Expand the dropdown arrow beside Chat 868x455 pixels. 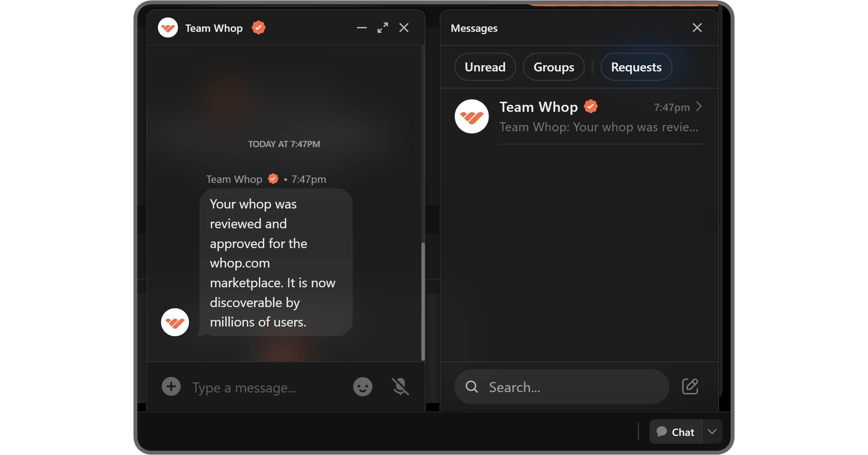[712, 432]
